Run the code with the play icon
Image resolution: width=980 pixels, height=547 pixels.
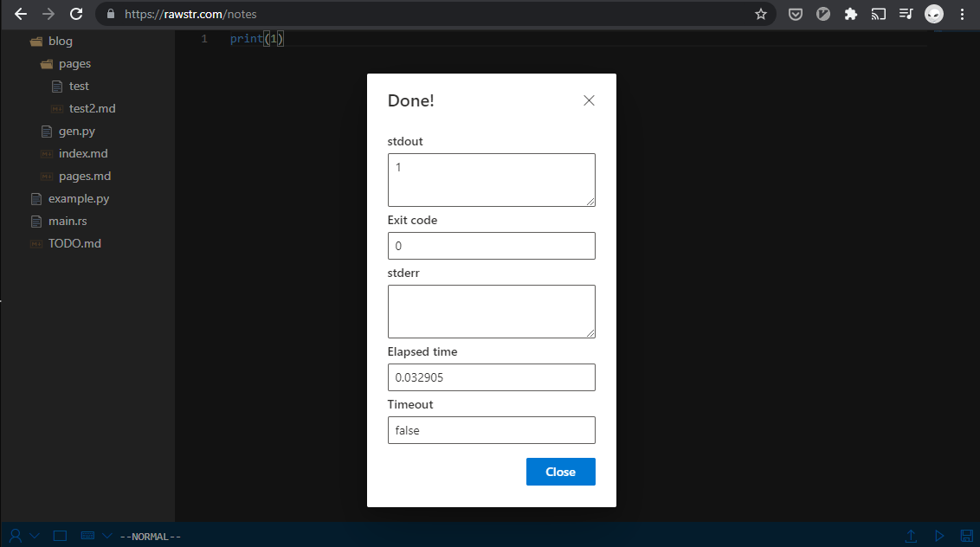point(939,536)
